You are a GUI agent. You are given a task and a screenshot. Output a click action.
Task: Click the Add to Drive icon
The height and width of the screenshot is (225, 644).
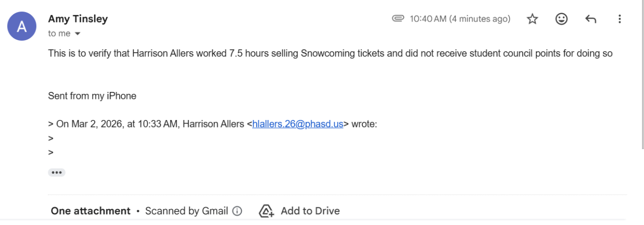tap(266, 211)
